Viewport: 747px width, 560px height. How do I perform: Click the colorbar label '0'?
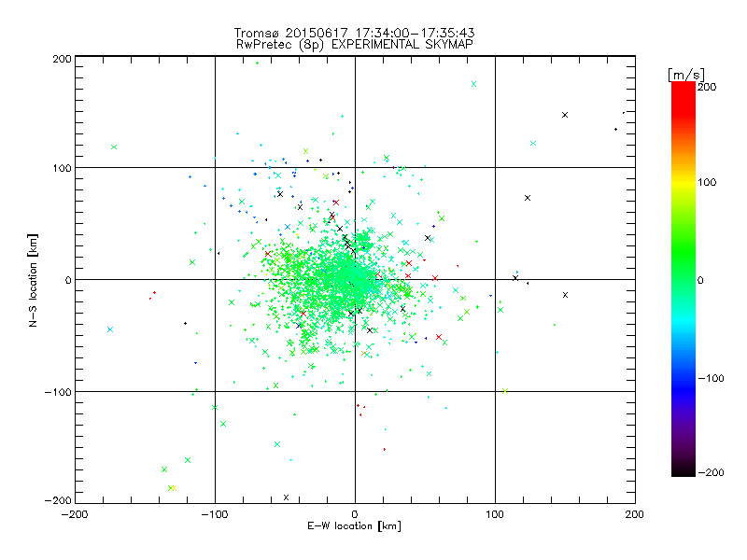point(700,281)
